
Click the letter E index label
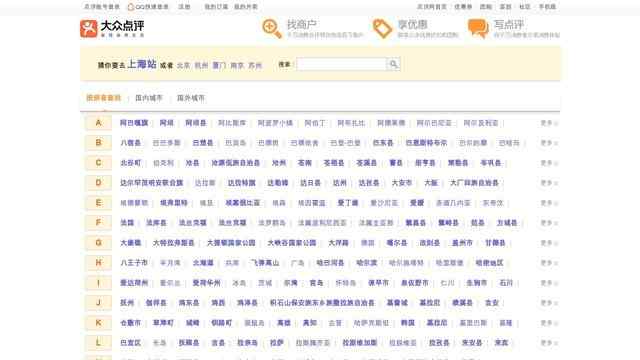click(x=98, y=203)
